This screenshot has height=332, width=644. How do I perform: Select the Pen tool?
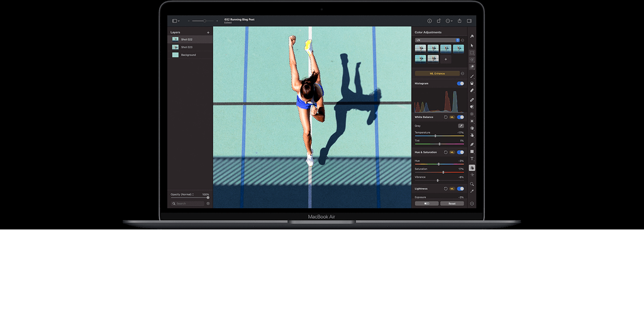472,144
